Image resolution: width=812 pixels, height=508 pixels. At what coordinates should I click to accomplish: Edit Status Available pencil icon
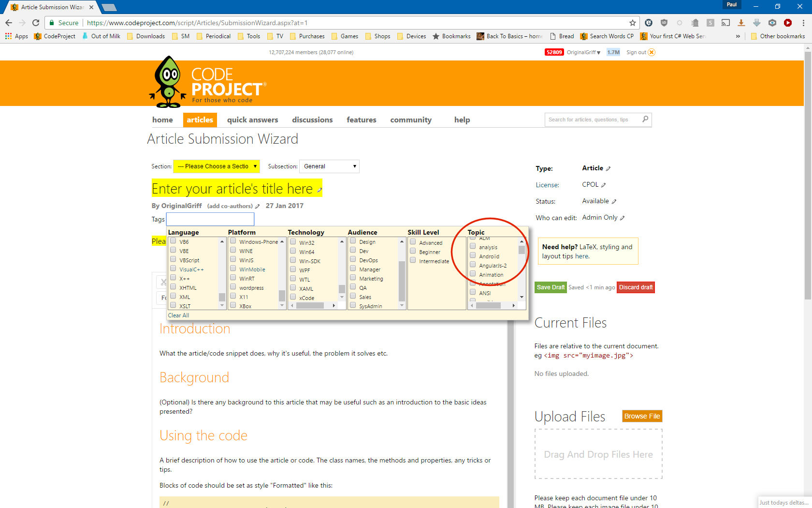614,202
